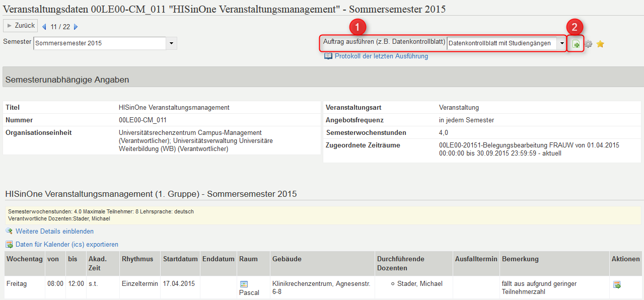The image size is (644, 300).
Task: Click the 1. Gruppe heading
Action: 151,194
